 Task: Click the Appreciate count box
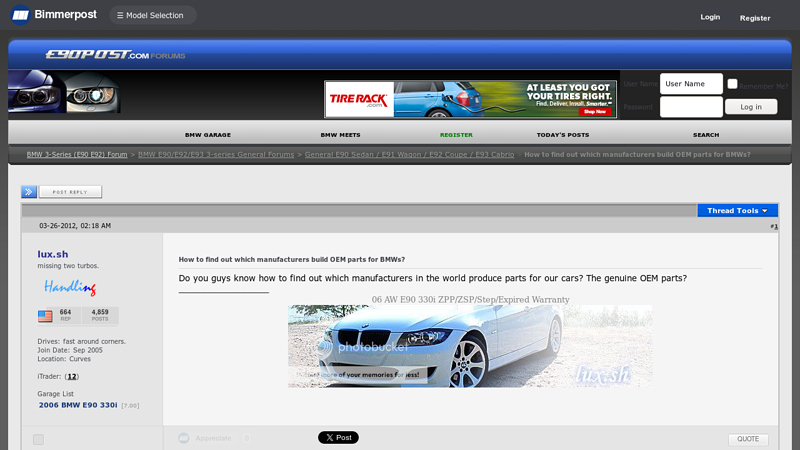tap(246, 438)
